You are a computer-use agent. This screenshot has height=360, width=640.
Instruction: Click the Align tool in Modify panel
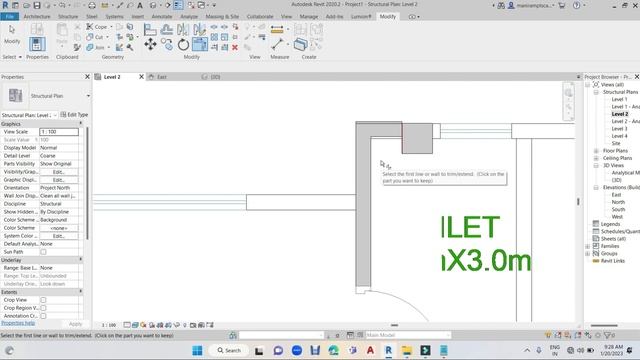pyautogui.click(x=150, y=29)
